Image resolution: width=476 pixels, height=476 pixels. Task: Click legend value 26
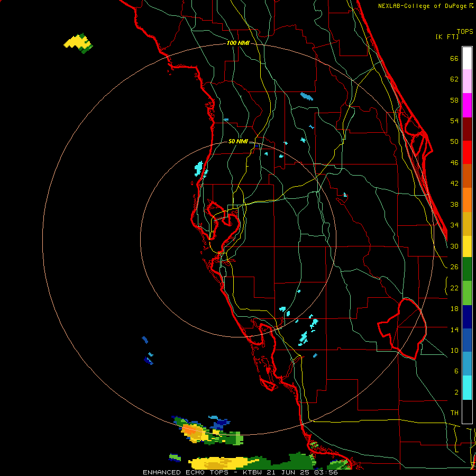(454, 267)
